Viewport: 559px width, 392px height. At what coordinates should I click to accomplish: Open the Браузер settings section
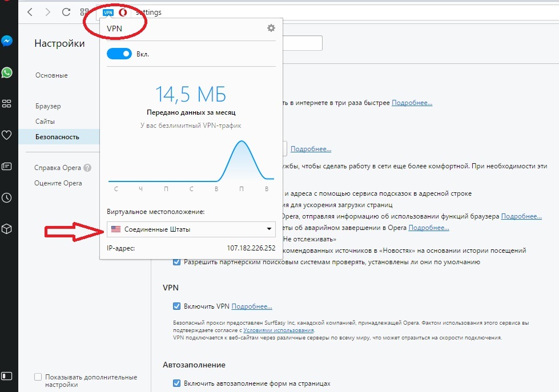(48, 106)
